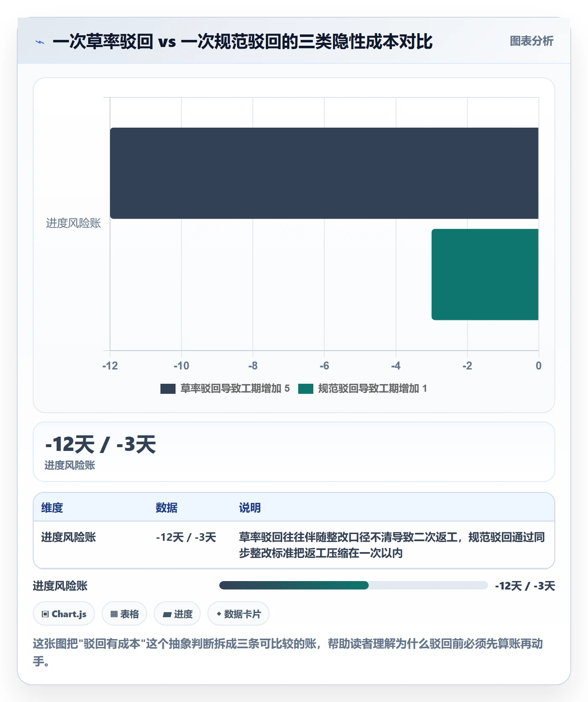
Task: Click the 进度风险账 caption under card value
Action: [x=70, y=465]
